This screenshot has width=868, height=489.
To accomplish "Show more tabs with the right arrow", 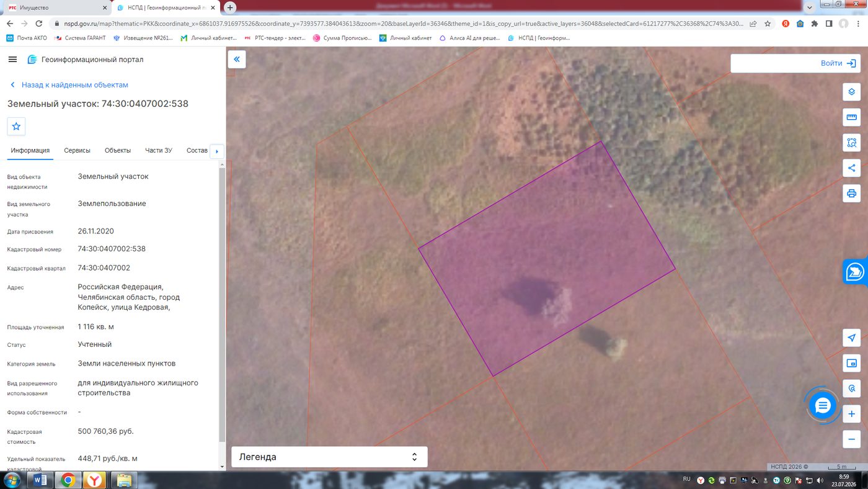I will tap(217, 151).
